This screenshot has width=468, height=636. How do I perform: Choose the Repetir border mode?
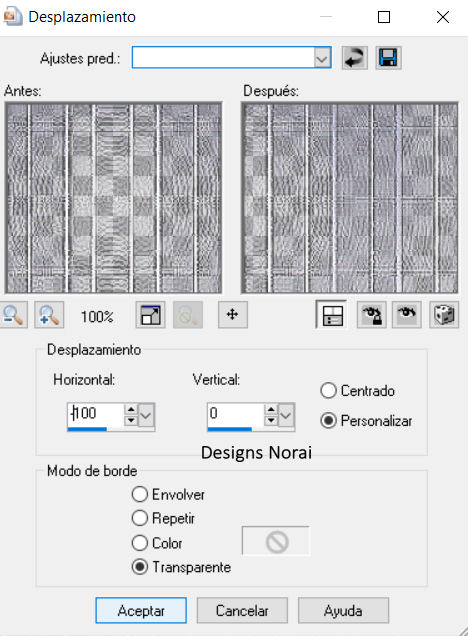pyautogui.click(x=140, y=518)
